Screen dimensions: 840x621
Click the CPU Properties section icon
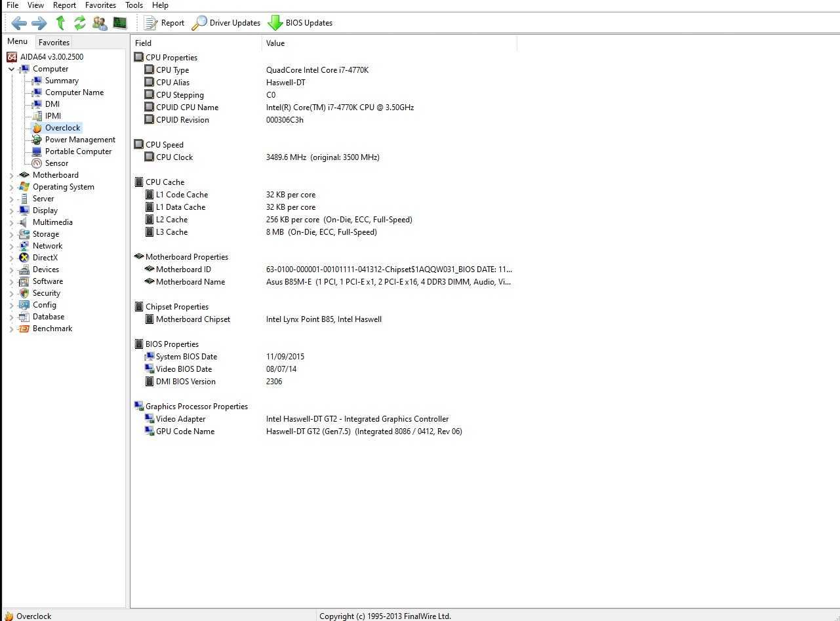click(x=139, y=58)
